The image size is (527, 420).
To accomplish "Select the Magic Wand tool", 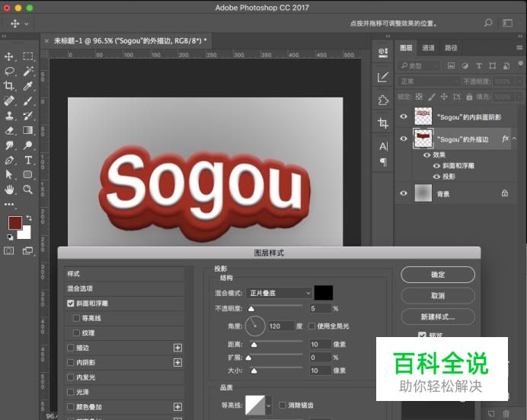I will (28, 71).
